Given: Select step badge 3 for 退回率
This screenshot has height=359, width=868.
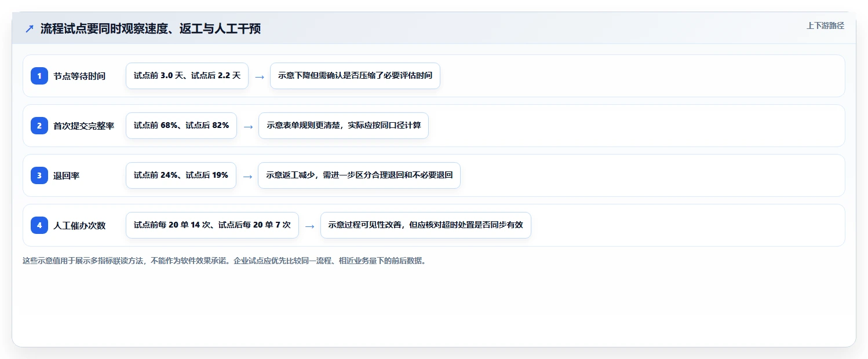Looking at the screenshot, I should pyautogui.click(x=39, y=175).
